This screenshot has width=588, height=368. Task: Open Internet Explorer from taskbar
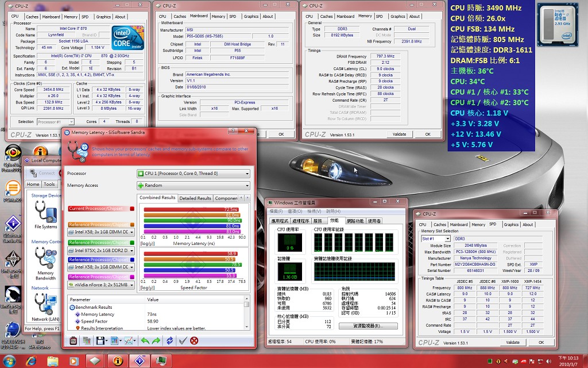pyautogui.click(x=31, y=361)
